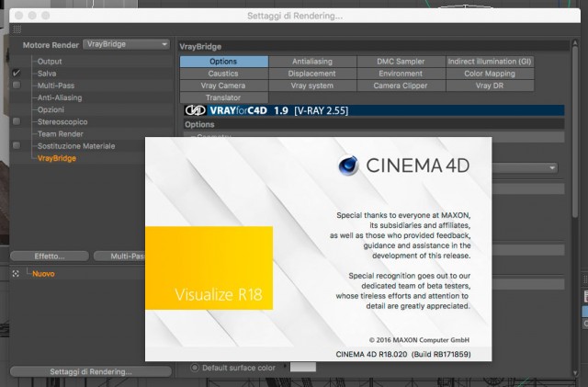Click the Effetto... button
588x387 pixels.
pos(50,256)
